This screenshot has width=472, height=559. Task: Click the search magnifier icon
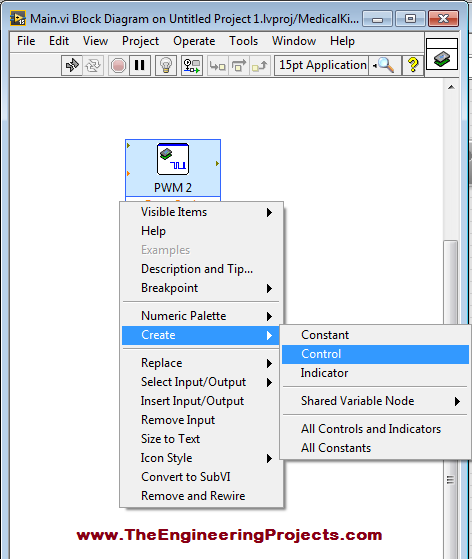click(385, 66)
